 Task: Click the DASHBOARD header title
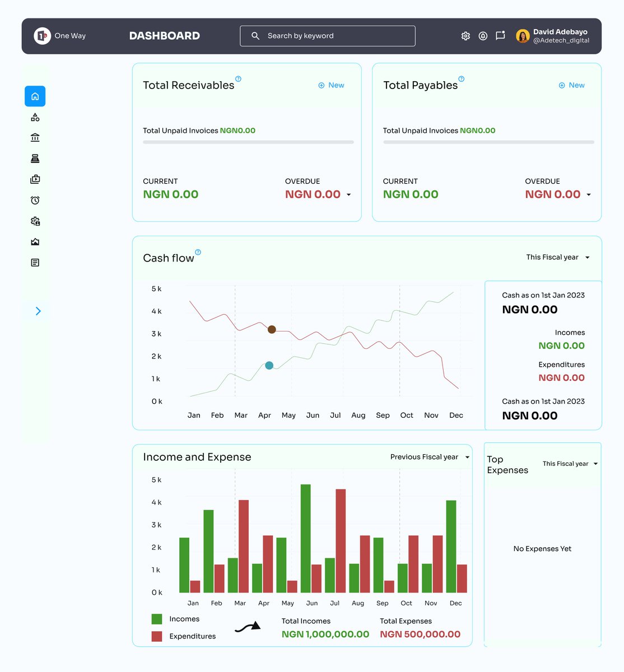(x=165, y=36)
